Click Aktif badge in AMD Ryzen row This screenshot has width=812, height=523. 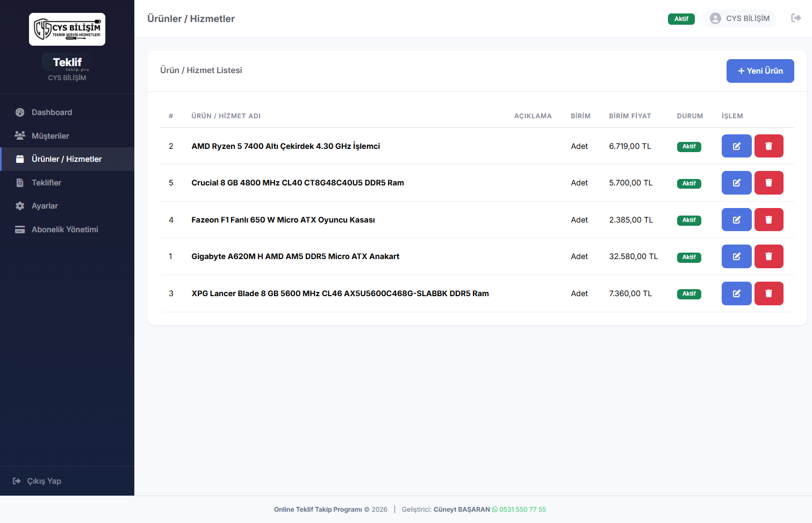(x=689, y=147)
